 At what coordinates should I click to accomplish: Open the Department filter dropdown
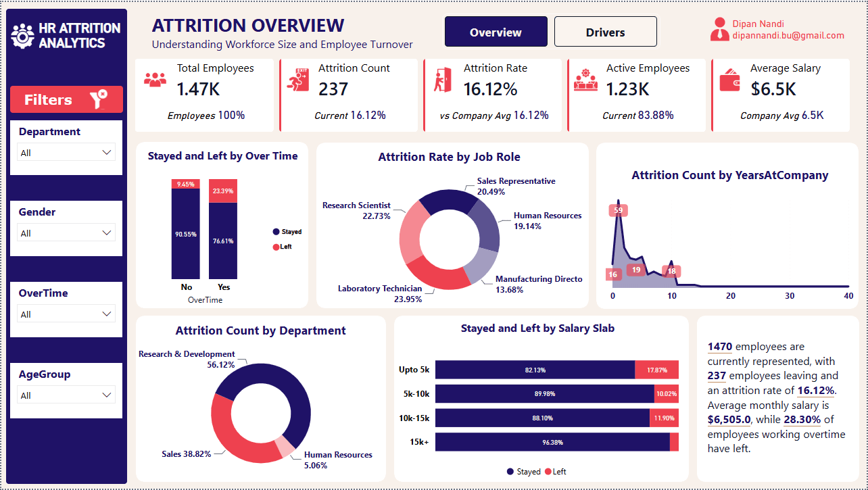click(66, 153)
